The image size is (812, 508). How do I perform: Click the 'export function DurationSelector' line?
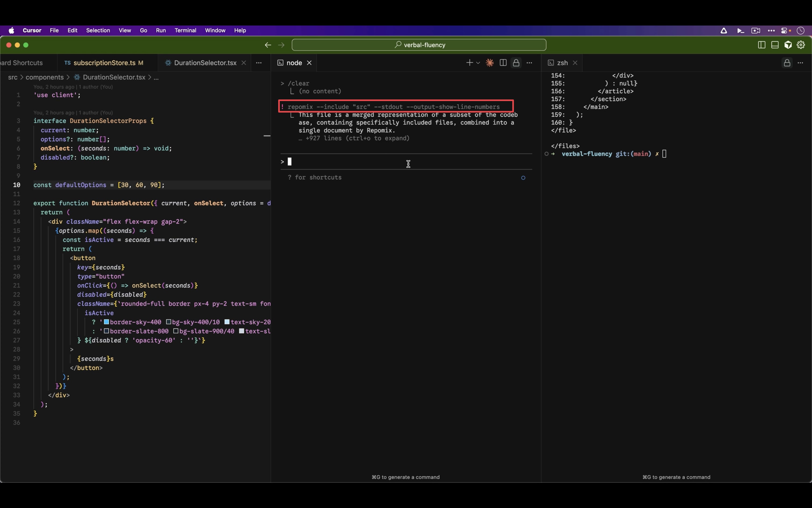tap(152, 203)
